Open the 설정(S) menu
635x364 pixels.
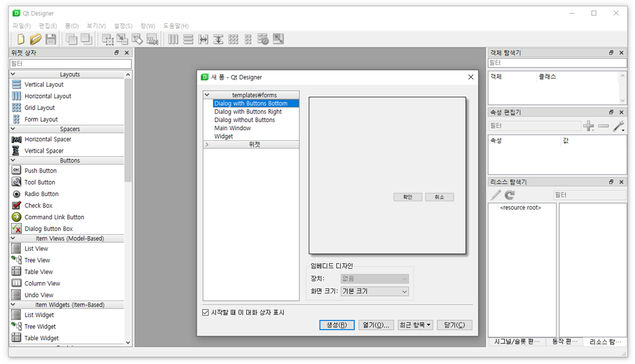pos(123,25)
